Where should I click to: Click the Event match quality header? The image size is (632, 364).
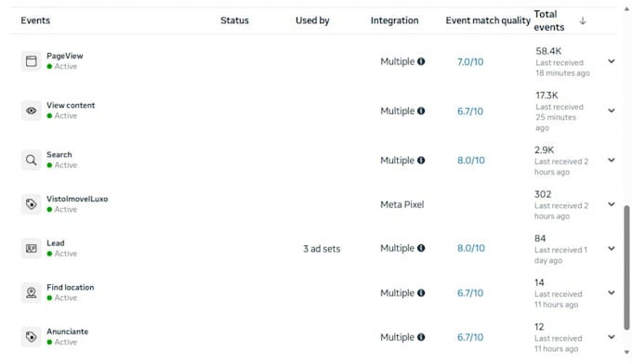tap(488, 20)
